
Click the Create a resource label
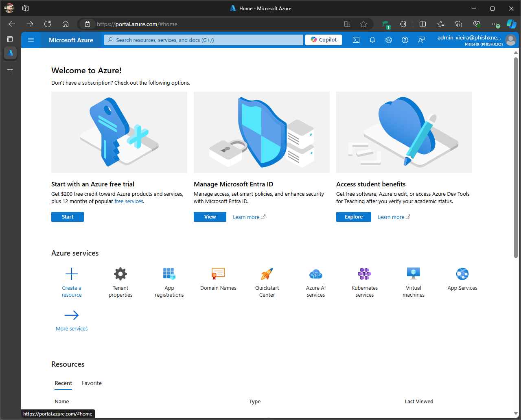[x=72, y=291]
